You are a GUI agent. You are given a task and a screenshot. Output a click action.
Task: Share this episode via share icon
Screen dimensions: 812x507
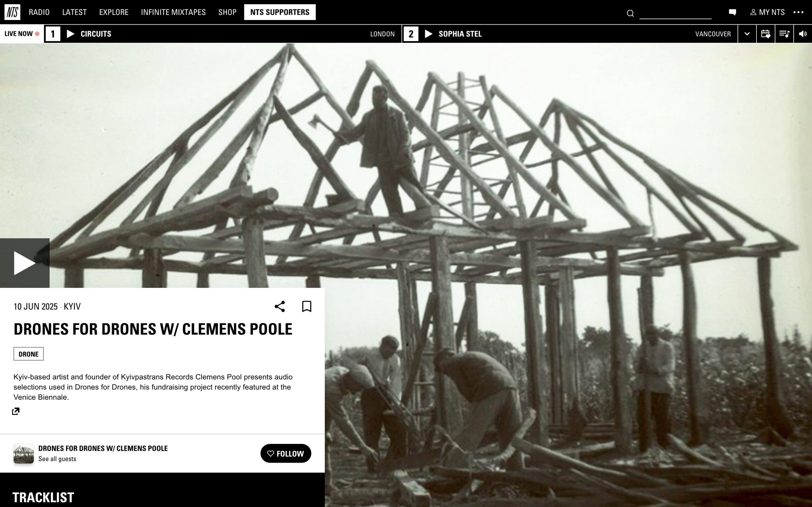pyautogui.click(x=279, y=306)
